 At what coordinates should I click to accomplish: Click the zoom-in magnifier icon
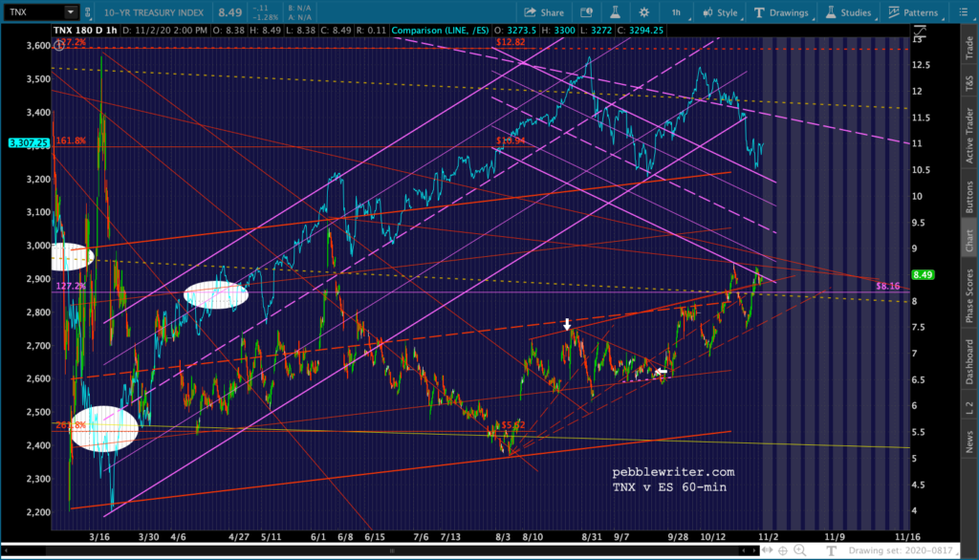800,550
